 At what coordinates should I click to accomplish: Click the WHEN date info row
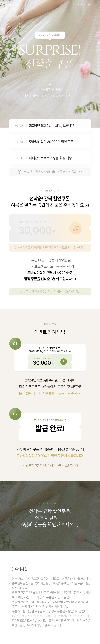click(50, 125)
